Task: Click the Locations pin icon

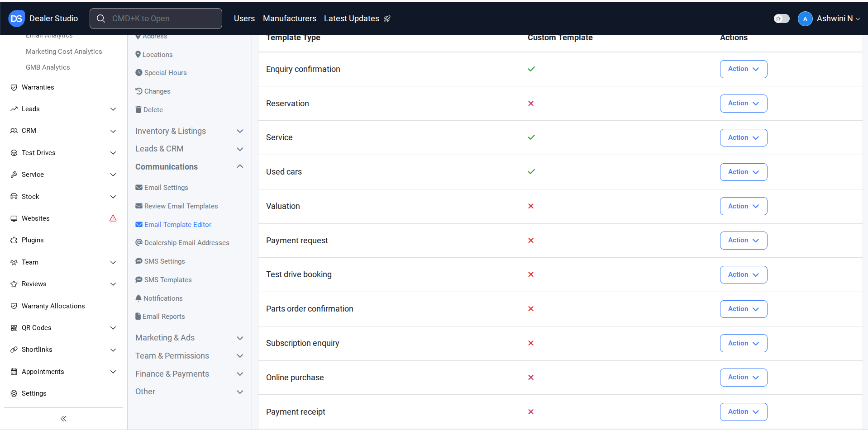Action: pyautogui.click(x=138, y=54)
